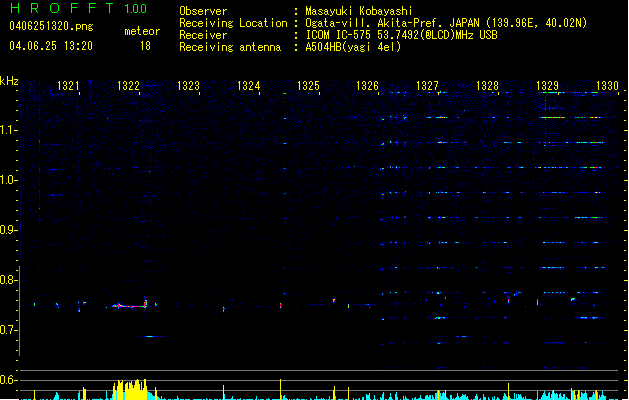Click the 'Observer' field label
Image resolution: width=629 pixels, height=400 pixels.
203,11
